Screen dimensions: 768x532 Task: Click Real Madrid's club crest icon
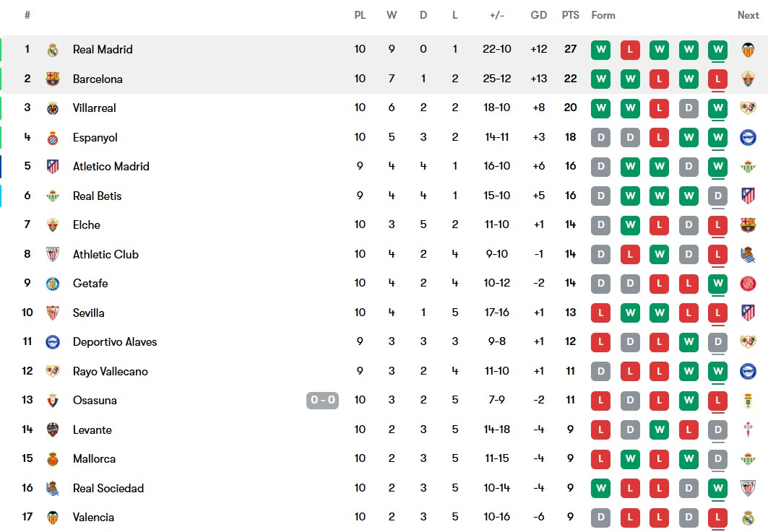tap(53, 50)
